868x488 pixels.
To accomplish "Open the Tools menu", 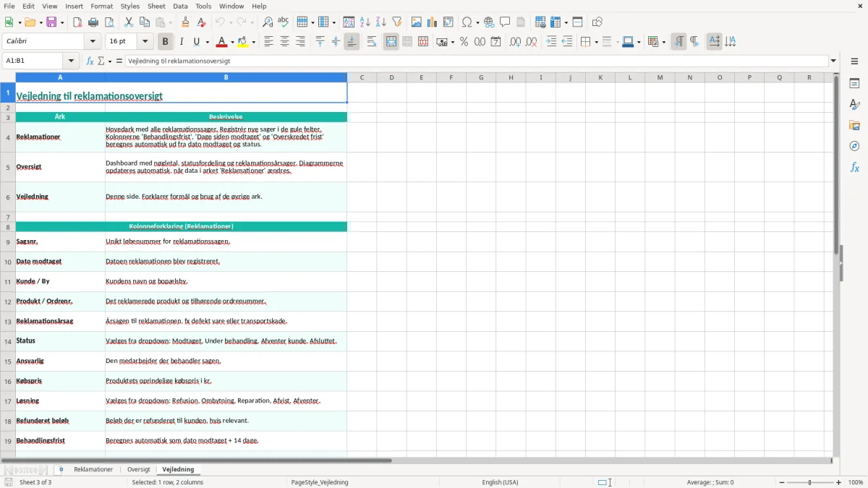I will tap(203, 6).
